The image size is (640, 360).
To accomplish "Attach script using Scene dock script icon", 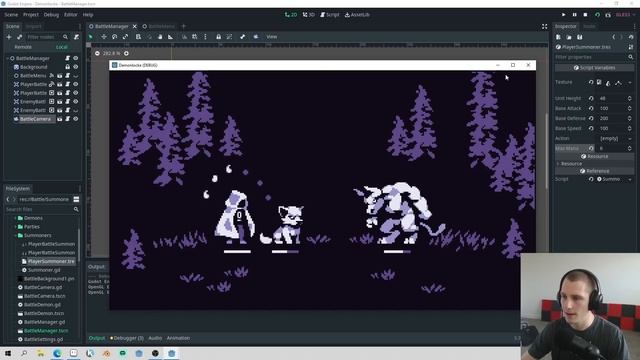I will pos(76,37).
